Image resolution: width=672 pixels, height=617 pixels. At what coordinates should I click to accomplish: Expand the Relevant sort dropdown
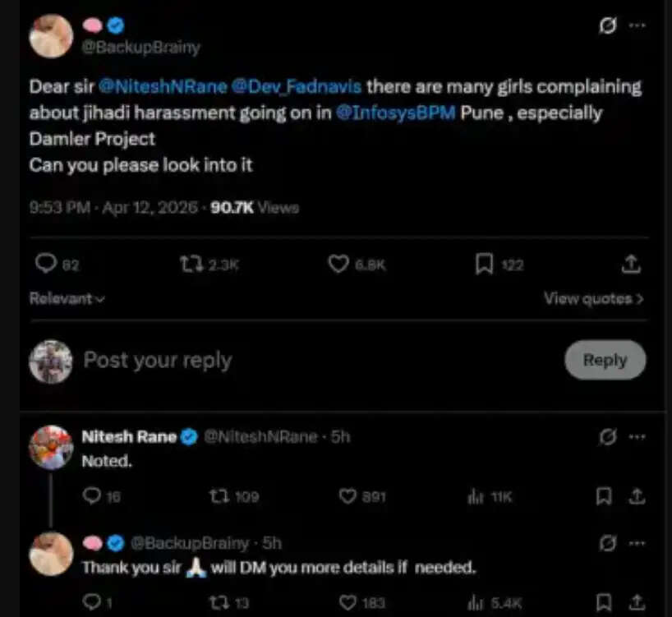coord(67,299)
